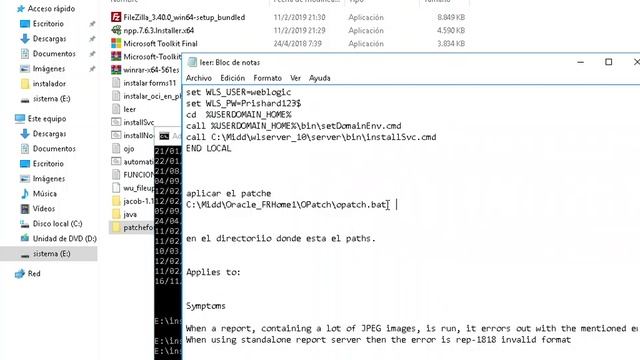The width and height of the screenshot is (640, 360).
Task: Click 'Applies to:' line in Notepad
Action: 213,272
